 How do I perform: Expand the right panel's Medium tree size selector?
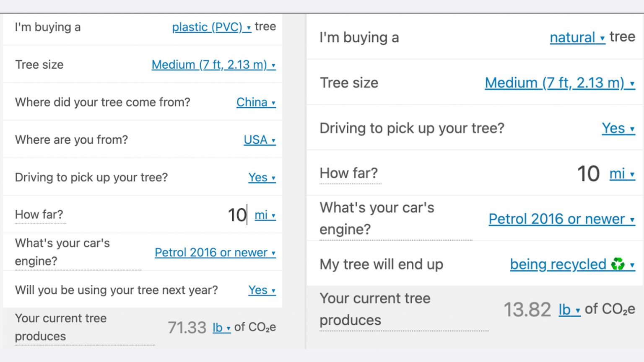(x=559, y=83)
